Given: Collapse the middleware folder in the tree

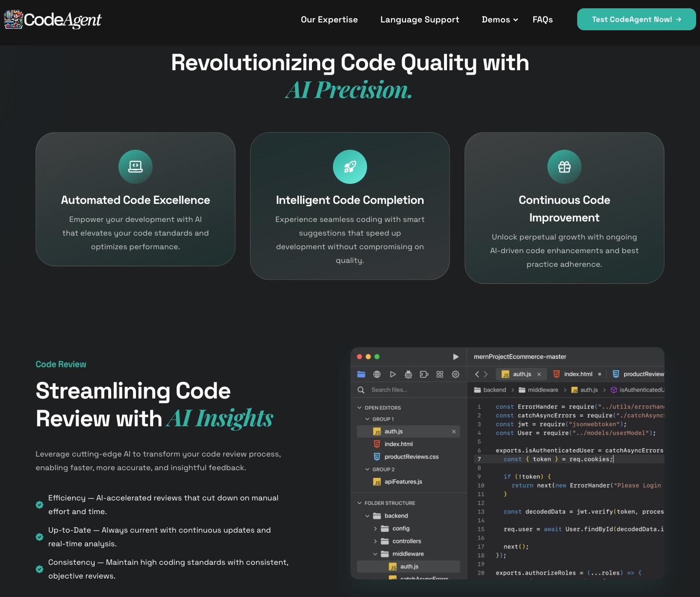Looking at the screenshot, I should pyautogui.click(x=375, y=554).
